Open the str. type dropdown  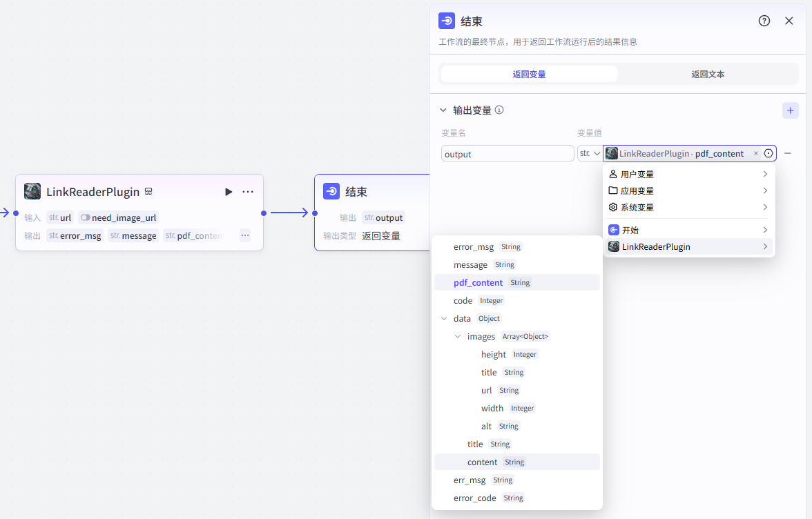point(589,153)
